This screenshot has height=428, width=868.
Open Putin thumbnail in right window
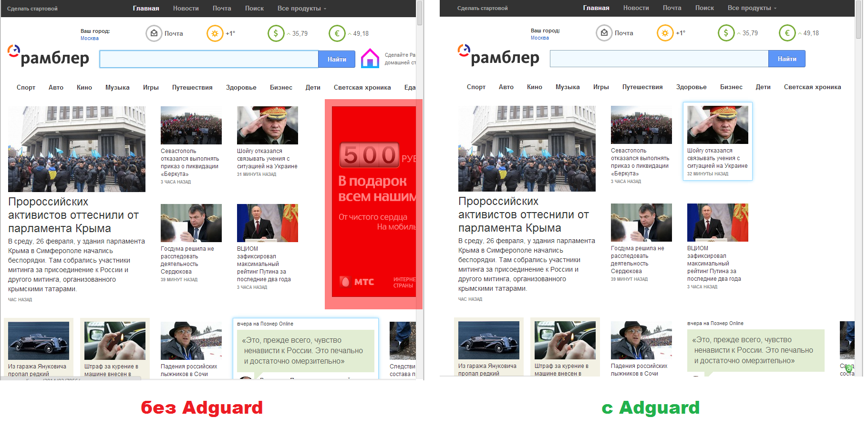(x=718, y=223)
